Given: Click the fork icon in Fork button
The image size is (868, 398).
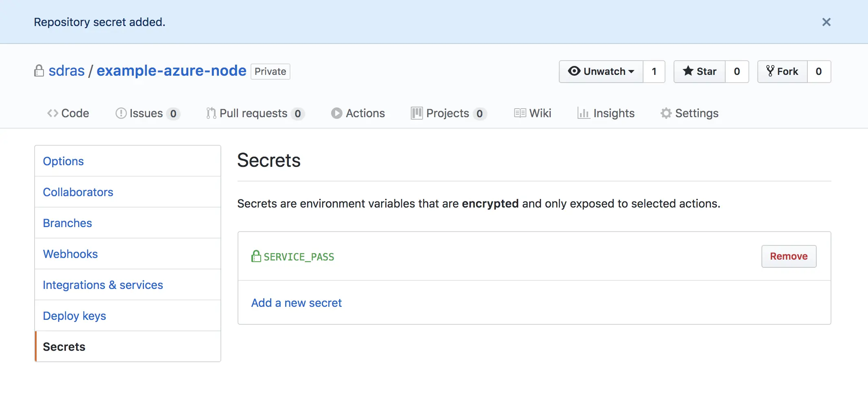Looking at the screenshot, I should [770, 71].
